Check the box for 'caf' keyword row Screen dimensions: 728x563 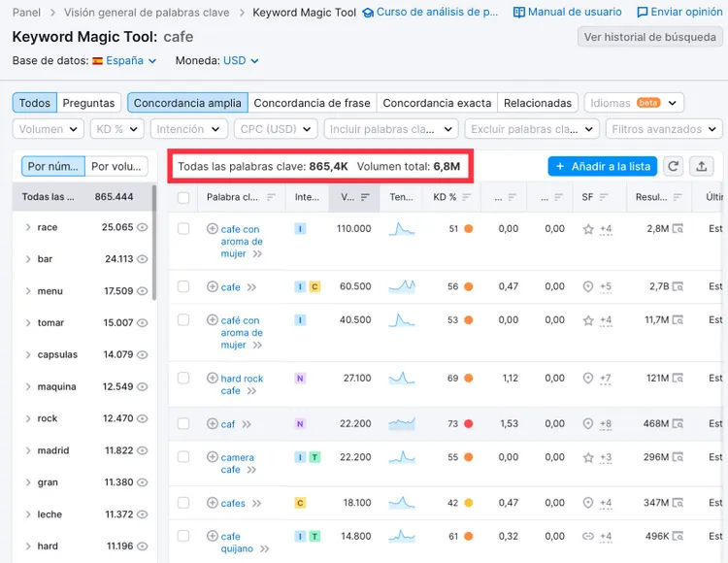click(183, 423)
